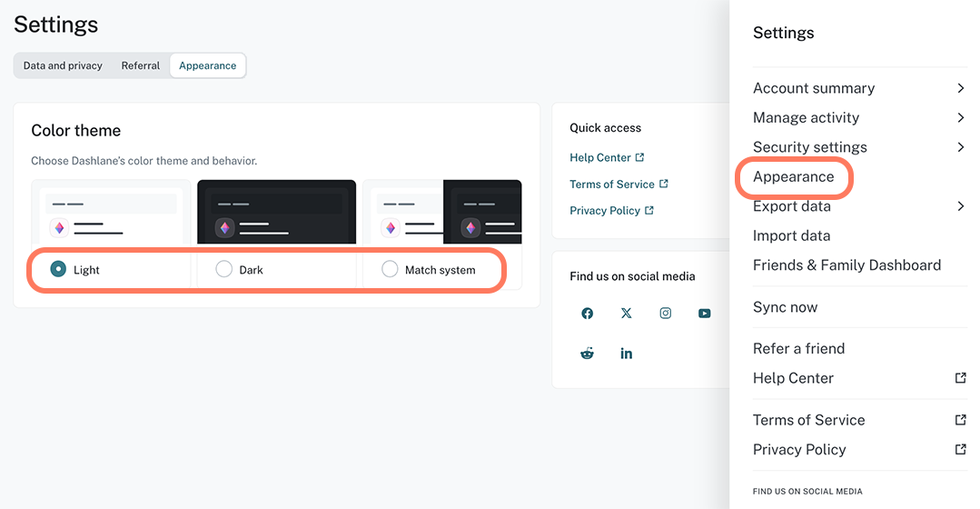Click external-link icon beside Privacy Policy menu item
The height and width of the screenshot is (509, 980).
click(960, 449)
